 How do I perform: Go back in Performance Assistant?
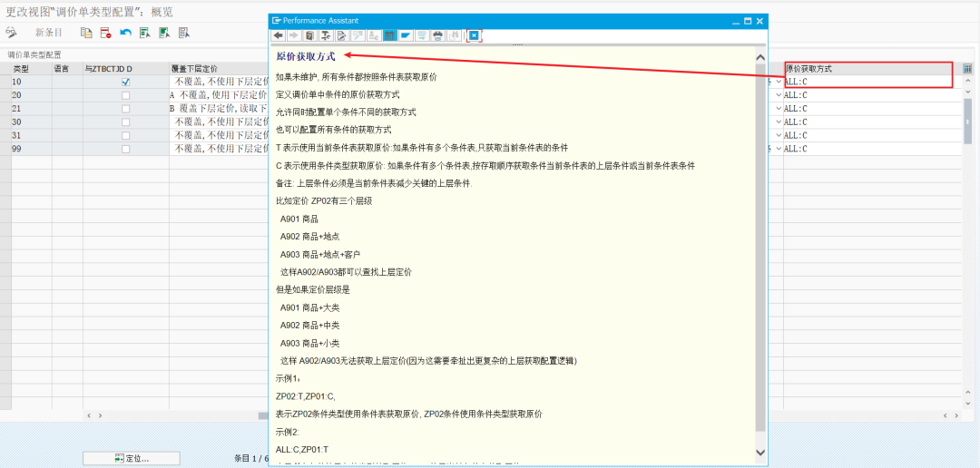click(x=279, y=35)
